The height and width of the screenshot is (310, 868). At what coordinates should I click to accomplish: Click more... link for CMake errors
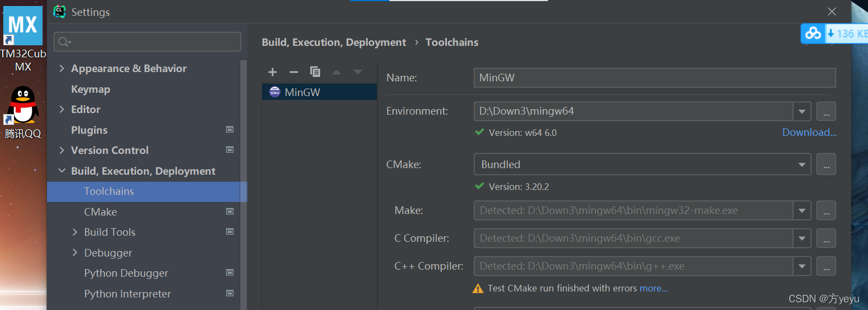(653, 288)
